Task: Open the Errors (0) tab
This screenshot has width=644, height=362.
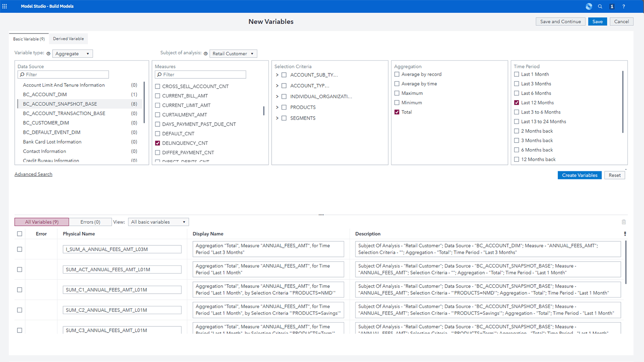Action: 91,222
